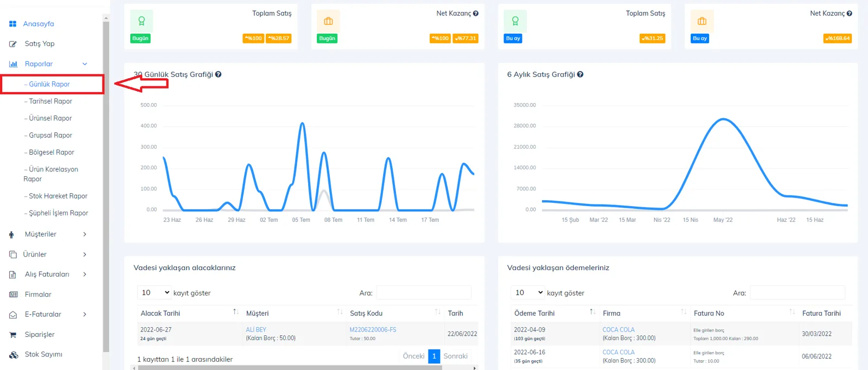Open the ALİ BEY customer link

pyautogui.click(x=256, y=330)
